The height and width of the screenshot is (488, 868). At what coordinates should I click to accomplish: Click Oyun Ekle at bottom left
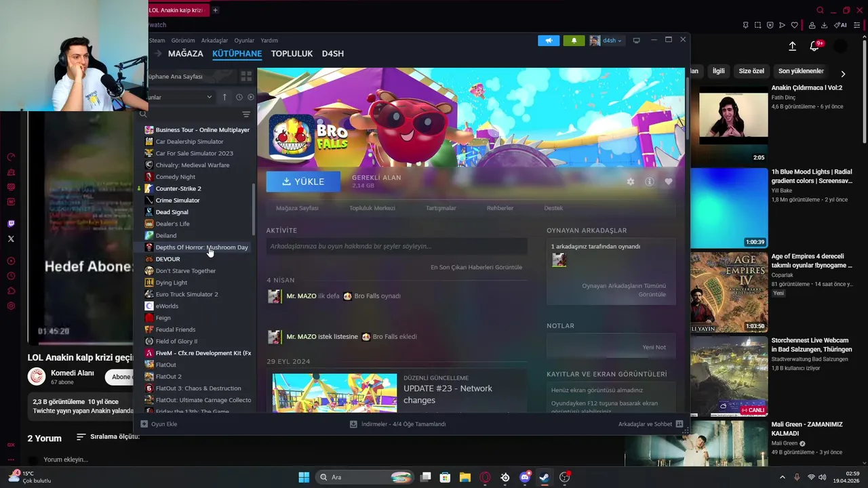pos(159,424)
